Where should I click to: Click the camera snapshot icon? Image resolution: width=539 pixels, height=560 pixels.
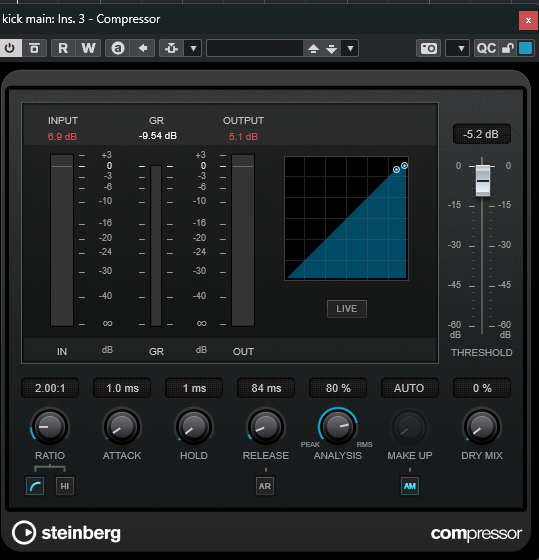(428, 48)
